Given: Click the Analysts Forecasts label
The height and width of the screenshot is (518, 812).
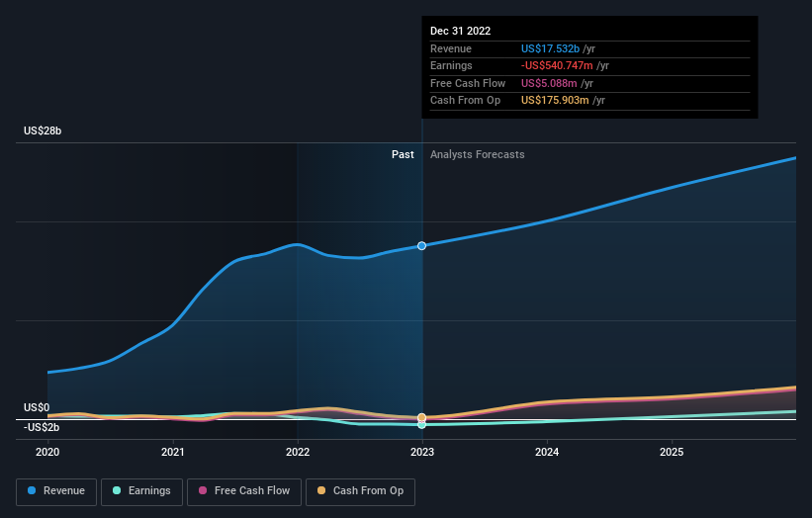Looking at the screenshot, I should click(x=478, y=155).
